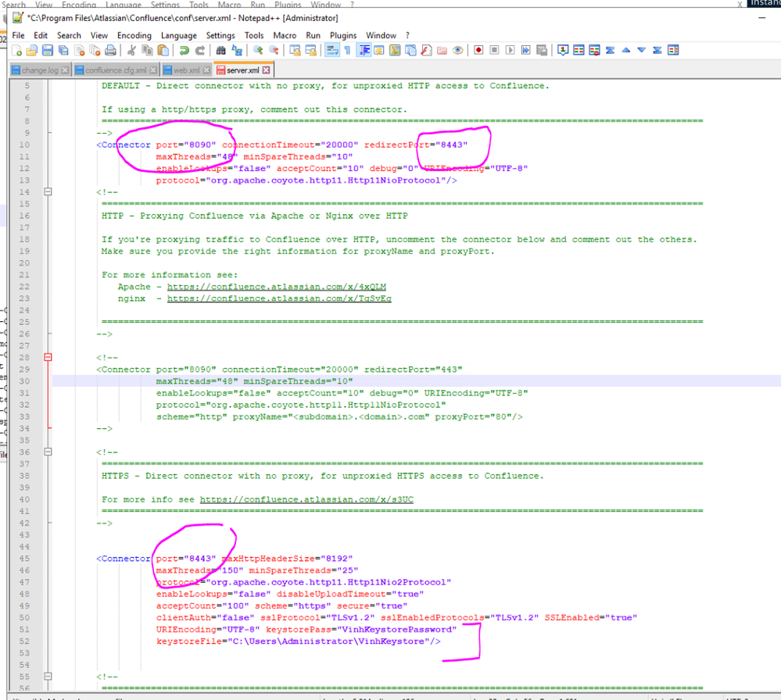The width and height of the screenshot is (781, 700).
Task: Click the Close document toolbar icon
Action: [80, 50]
